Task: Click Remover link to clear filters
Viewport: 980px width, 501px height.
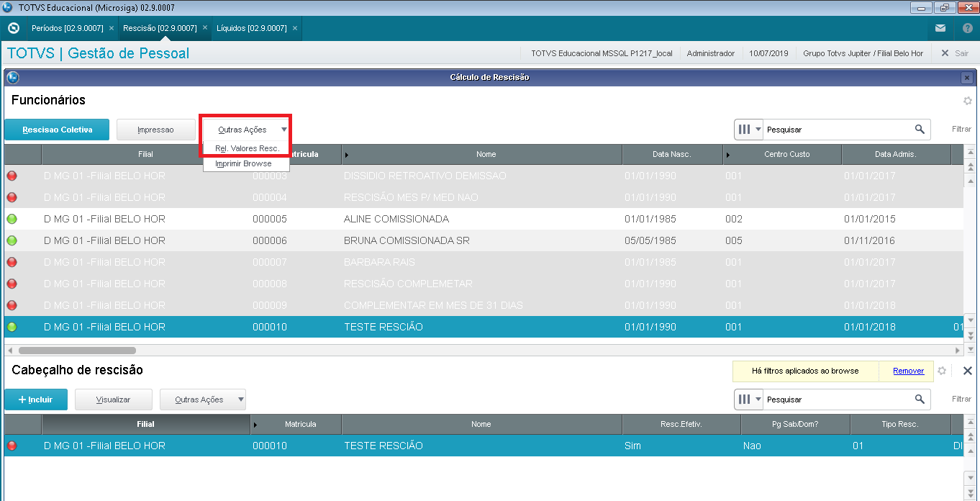Action: (909, 371)
